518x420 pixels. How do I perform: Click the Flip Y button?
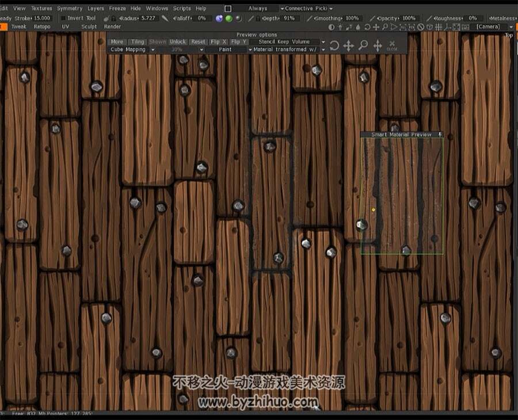(x=238, y=41)
